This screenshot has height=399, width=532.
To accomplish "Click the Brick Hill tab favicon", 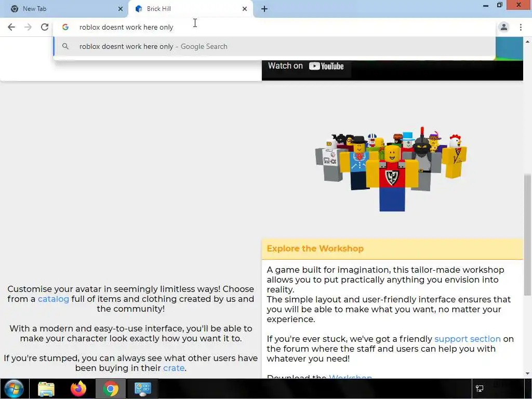I will 138,9.
